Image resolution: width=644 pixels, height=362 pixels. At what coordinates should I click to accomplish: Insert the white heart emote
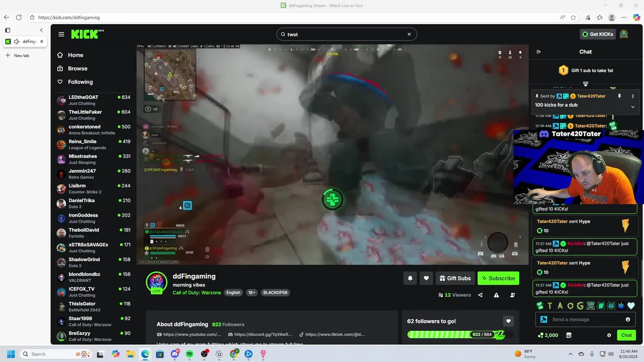click(631, 306)
